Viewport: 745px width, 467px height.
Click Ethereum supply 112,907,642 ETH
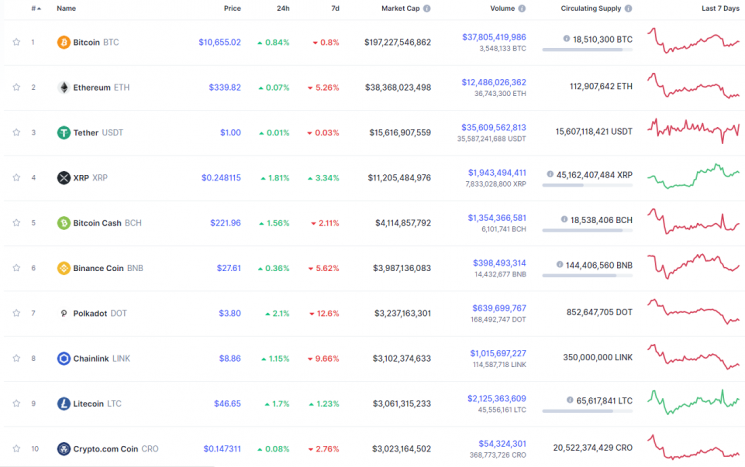pyautogui.click(x=601, y=86)
